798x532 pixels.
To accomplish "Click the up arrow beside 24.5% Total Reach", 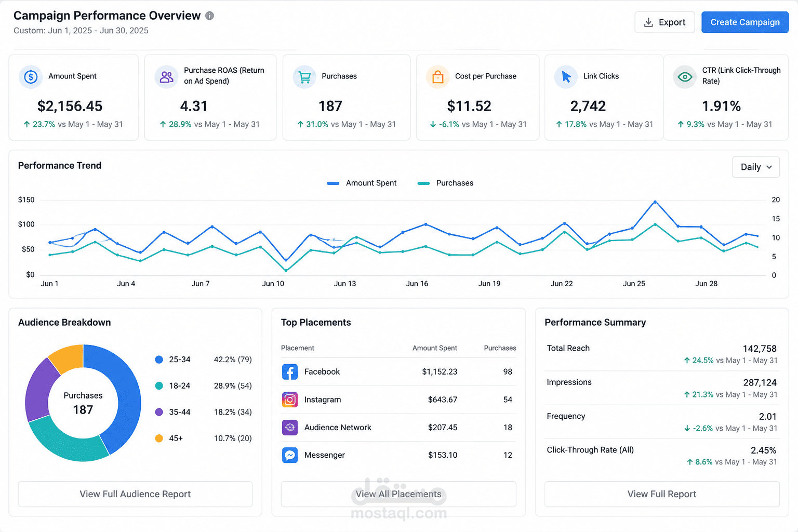I will click(687, 361).
